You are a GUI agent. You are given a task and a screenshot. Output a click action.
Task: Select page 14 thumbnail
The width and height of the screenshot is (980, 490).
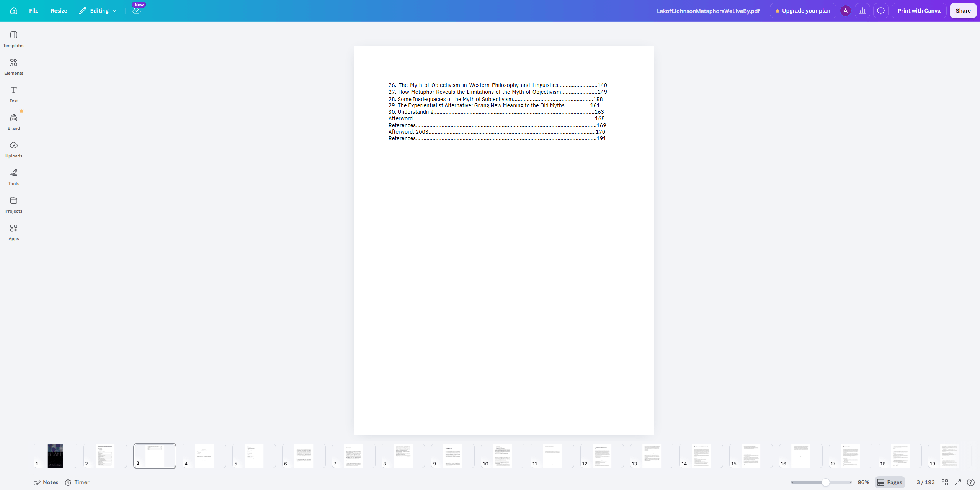click(x=701, y=456)
